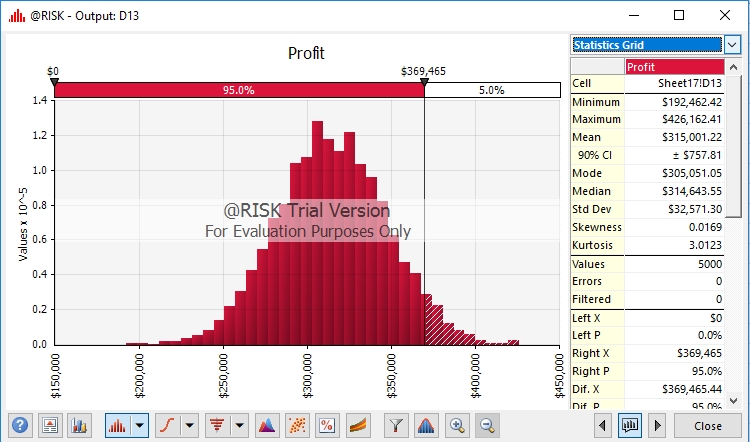Open the histogram type dropdown arrow
Viewport: 750px width, 442px height.
[x=139, y=425]
